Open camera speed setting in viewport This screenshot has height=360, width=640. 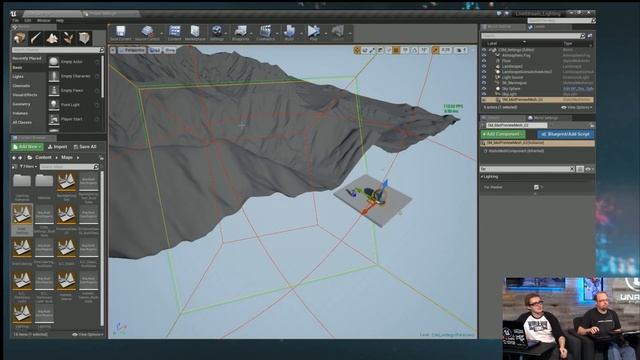tap(462, 50)
